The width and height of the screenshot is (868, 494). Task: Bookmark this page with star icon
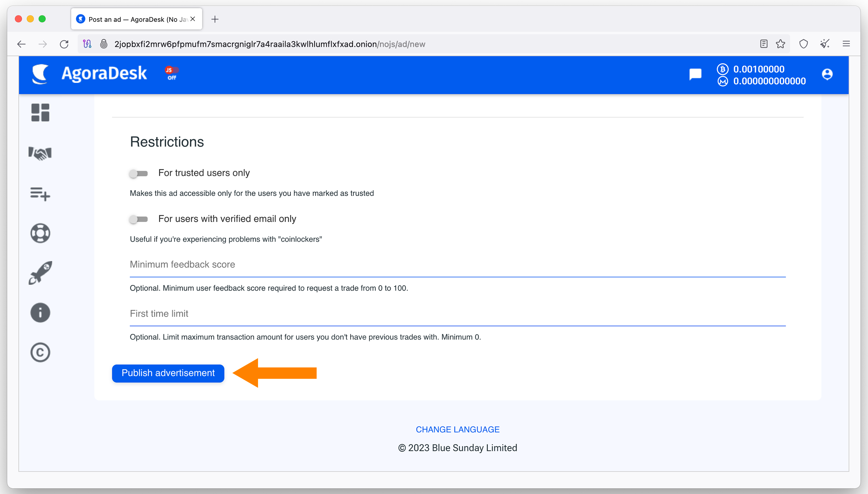(781, 44)
